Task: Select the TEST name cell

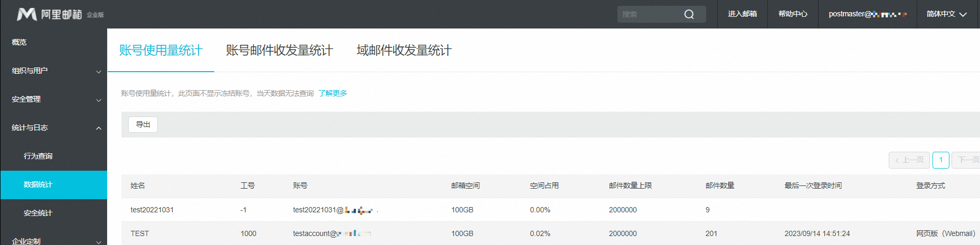Action: pos(140,233)
